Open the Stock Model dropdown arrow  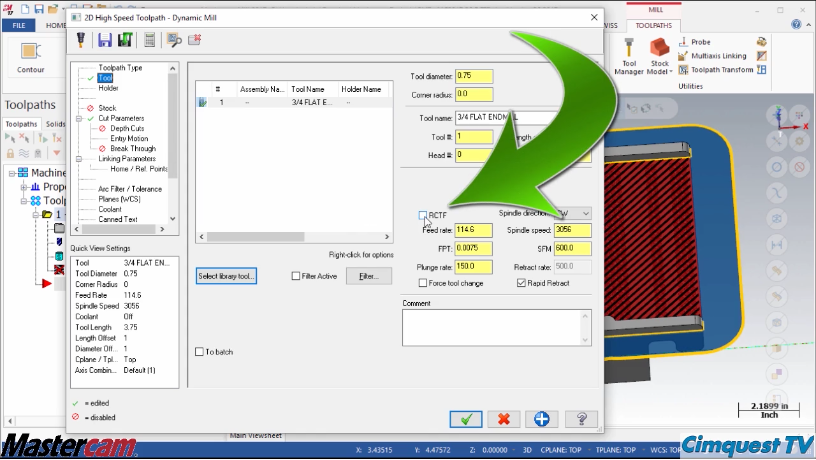click(671, 72)
